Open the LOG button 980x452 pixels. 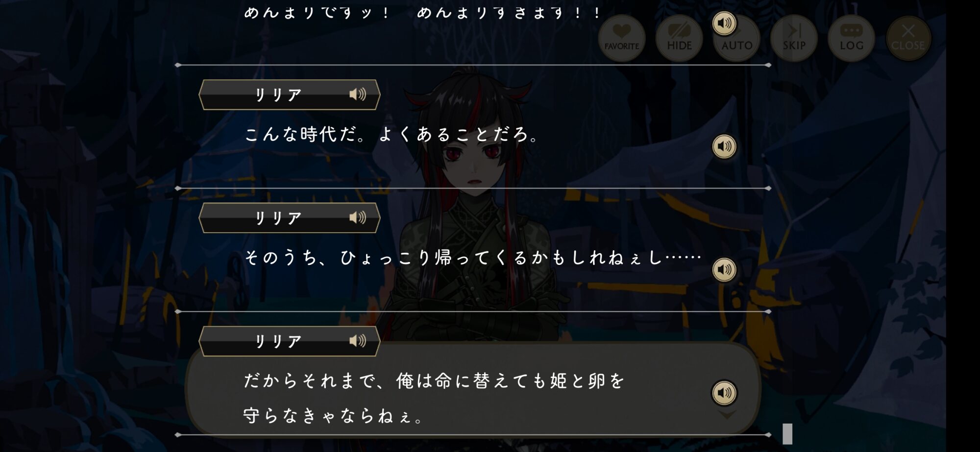pyautogui.click(x=851, y=38)
